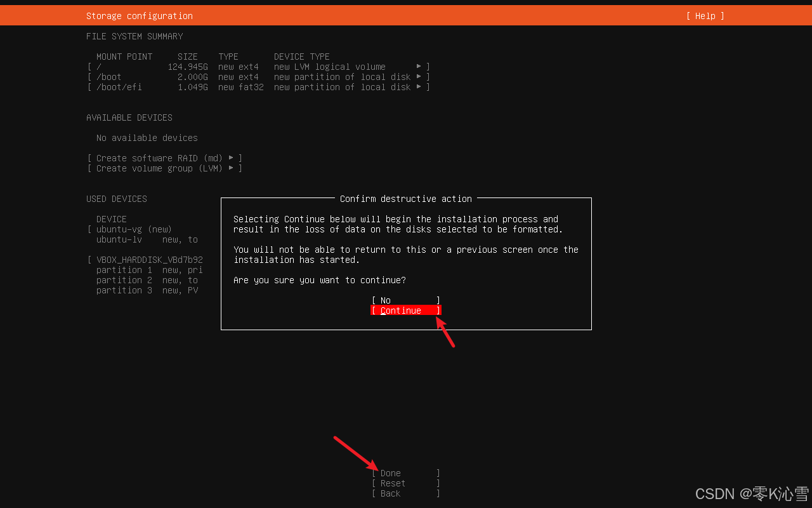Click 'Storage configuration' title
The width and height of the screenshot is (812, 508).
140,16
